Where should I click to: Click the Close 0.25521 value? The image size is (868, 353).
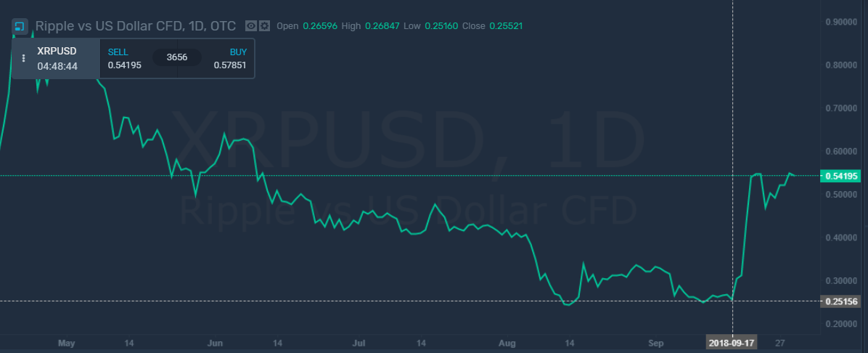(506, 26)
